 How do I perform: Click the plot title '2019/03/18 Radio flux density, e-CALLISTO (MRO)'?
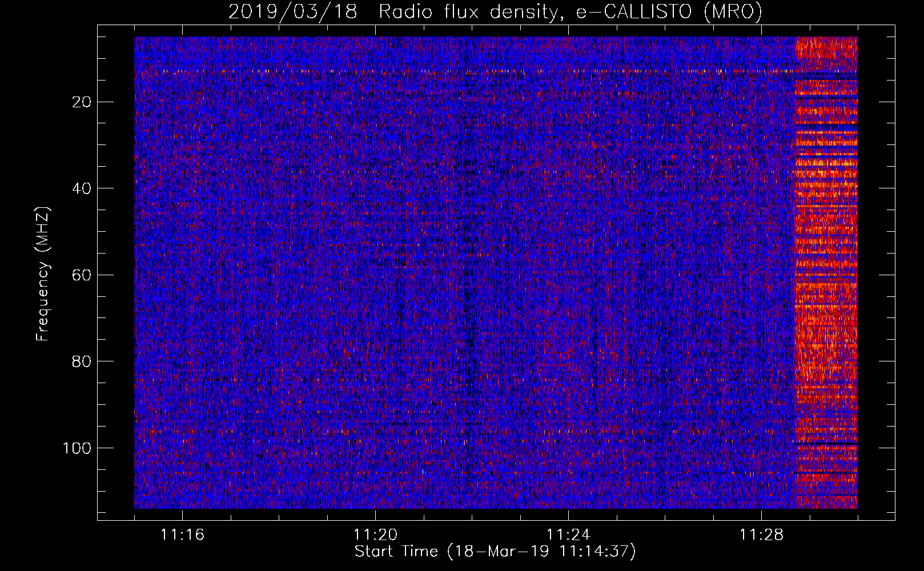[495, 11]
